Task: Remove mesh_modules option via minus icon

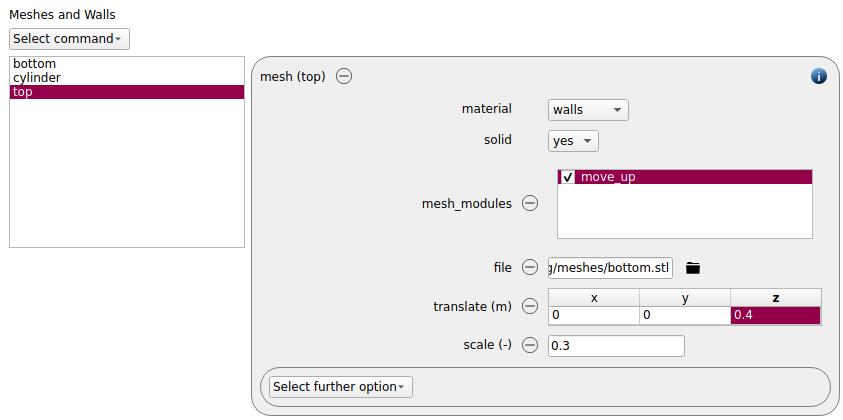Action: 530,203
